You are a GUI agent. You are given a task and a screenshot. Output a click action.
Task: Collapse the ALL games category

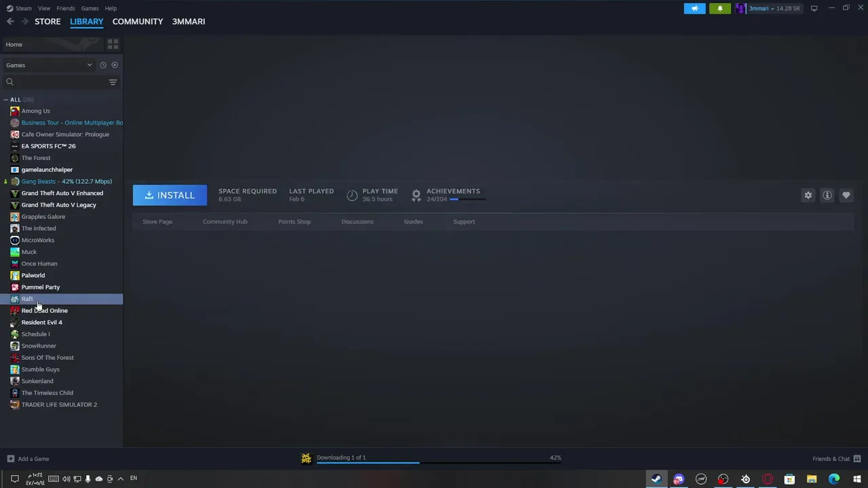click(x=5, y=100)
